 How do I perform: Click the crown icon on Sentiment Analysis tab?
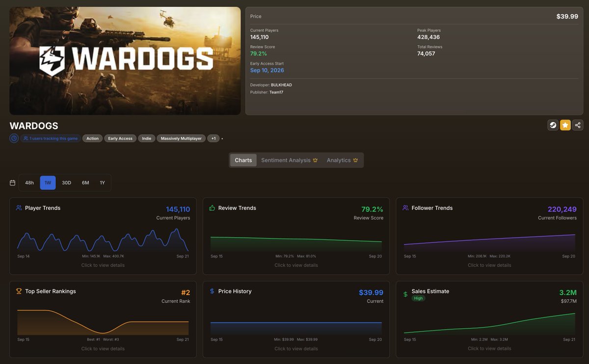pyautogui.click(x=315, y=160)
